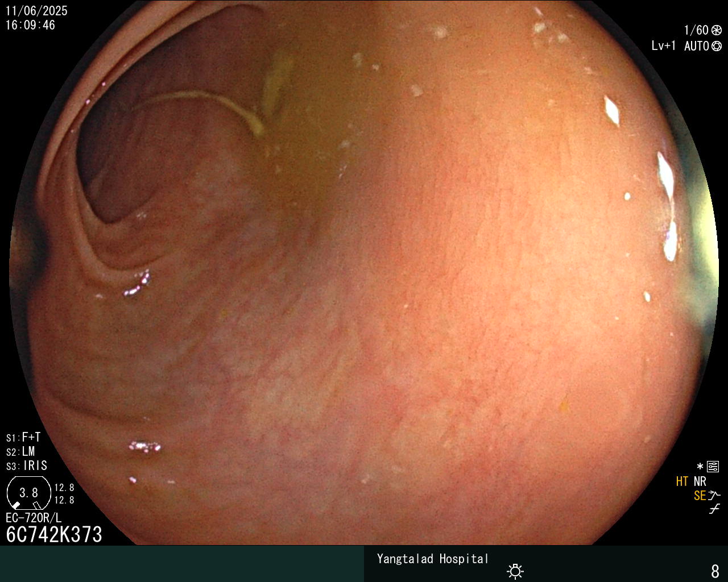Click the brightness sun icon
Viewport: 728px width, 582px height.
515,571
